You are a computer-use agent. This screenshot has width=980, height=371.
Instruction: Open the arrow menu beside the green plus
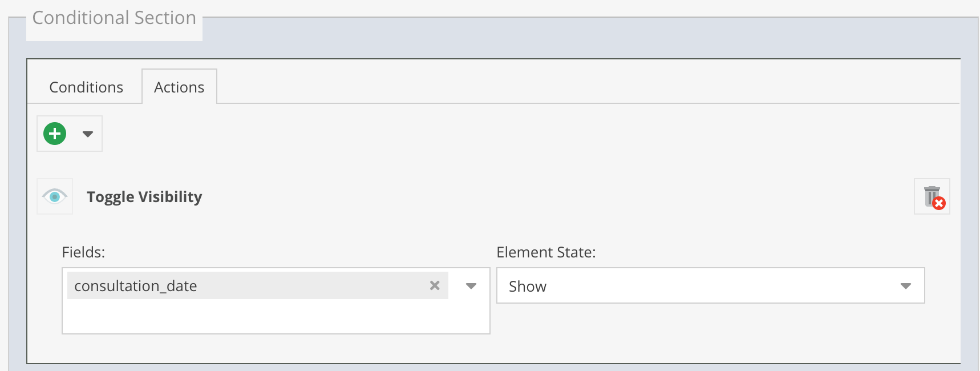coord(87,134)
